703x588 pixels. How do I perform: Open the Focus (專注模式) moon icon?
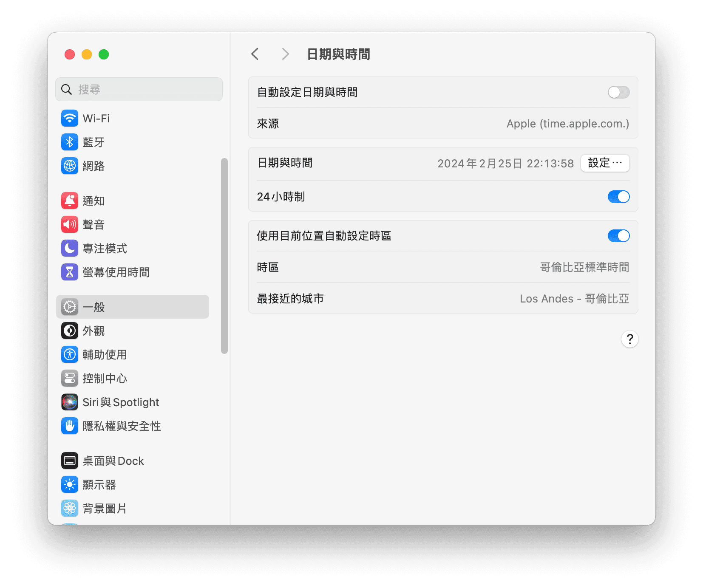click(x=70, y=248)
